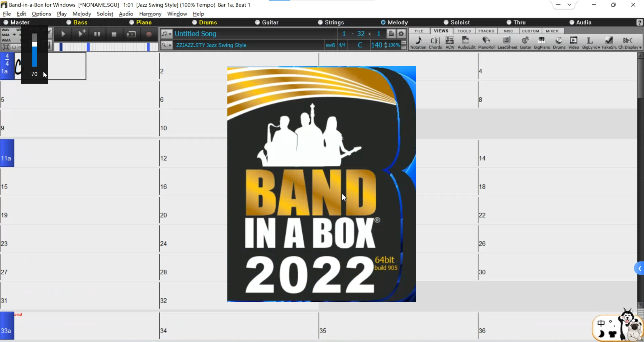Toggle the FakeSh. fake sheet mode
This screenshot has width=644, height=342.
609,42
